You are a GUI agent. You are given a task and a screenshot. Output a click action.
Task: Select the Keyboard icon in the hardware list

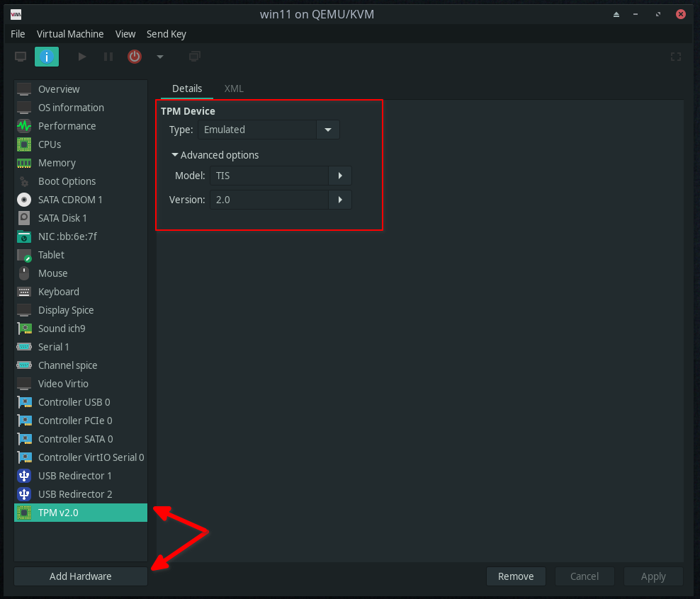pyautogui.click(x=24, y=292)
